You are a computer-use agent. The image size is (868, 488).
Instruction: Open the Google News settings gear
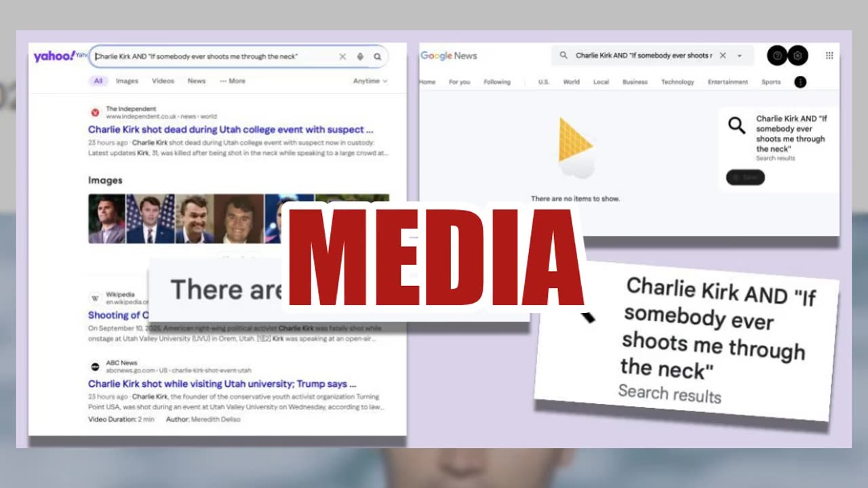[797, 56]
